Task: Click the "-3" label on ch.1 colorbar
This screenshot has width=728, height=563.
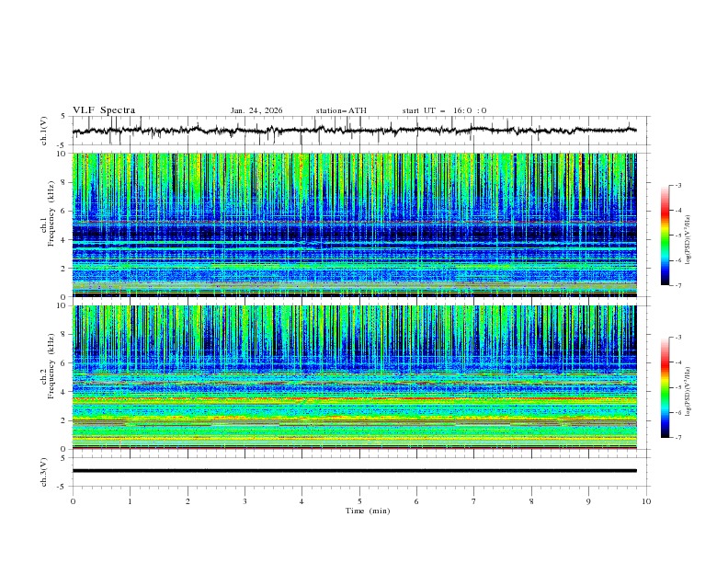Action: (678, 186)
